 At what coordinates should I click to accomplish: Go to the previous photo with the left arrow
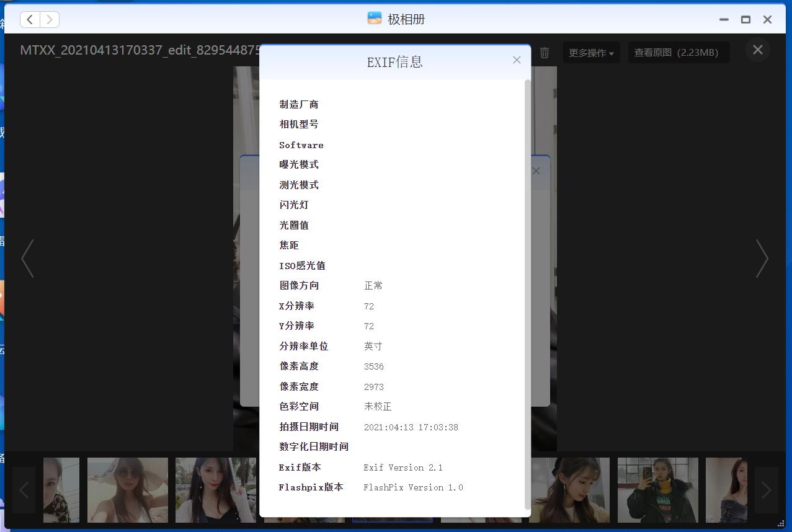28,259
